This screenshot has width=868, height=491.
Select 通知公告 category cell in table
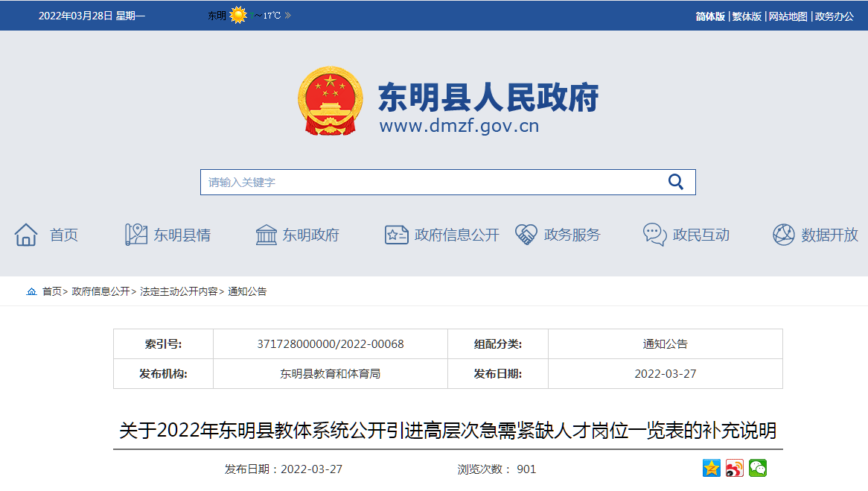click(666, 344)
